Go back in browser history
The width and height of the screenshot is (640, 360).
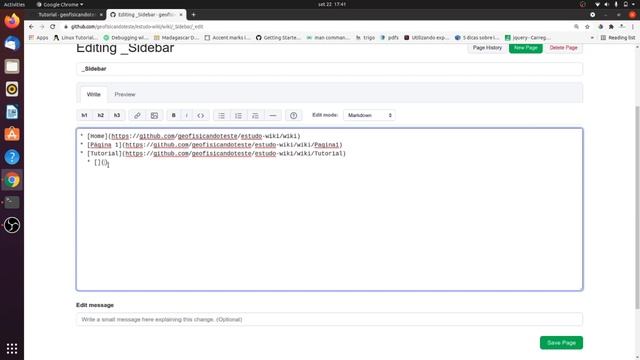[31, 27]
